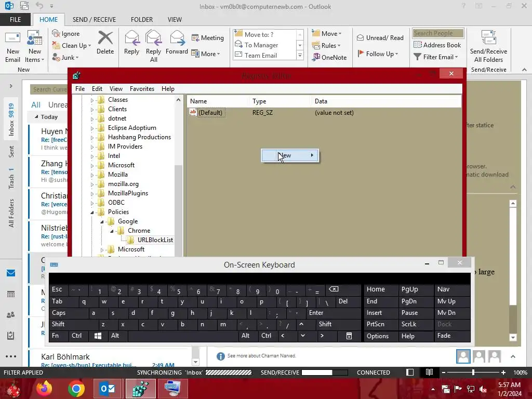Collapse the Google key under Policies
The width and height of the screenshot is (532, 399).
tap(102, 222)
